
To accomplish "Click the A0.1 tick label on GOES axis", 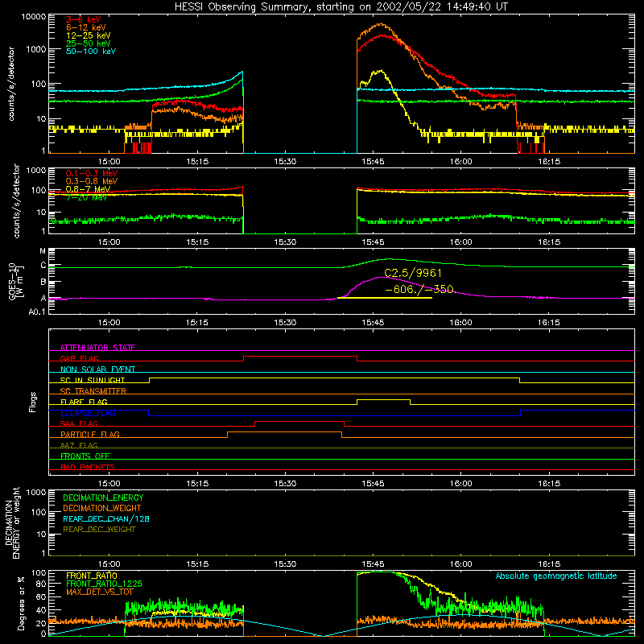I will click(37, 312).
